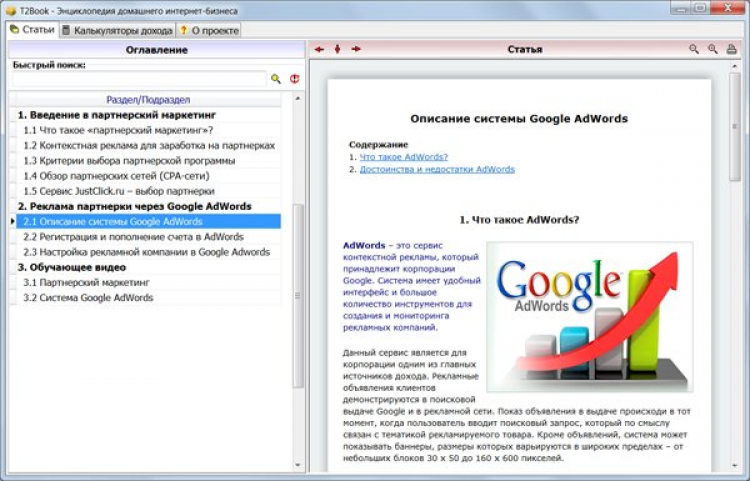Open 1.5 Сервис JustClick.ru article

pos(148,191)
